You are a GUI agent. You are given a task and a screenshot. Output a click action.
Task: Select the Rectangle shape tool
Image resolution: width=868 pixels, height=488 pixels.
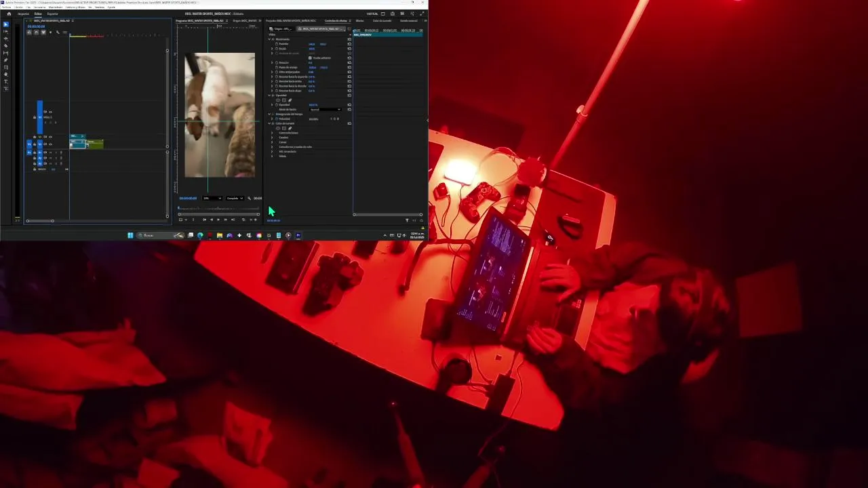6,67
